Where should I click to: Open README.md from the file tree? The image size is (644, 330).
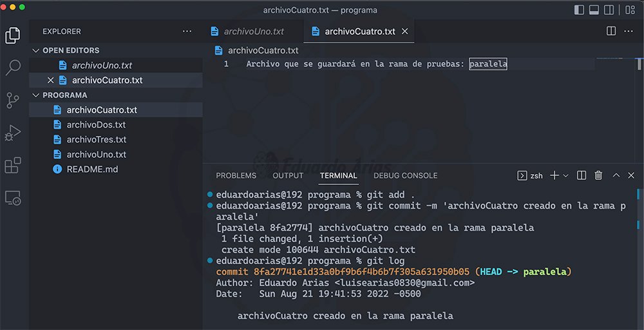click(92, 170)
